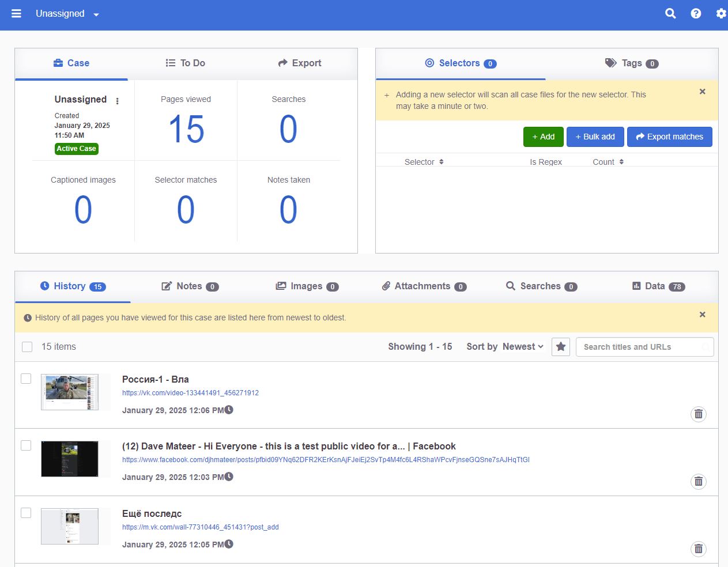Screen dimensions: 728x567
Task: Sort selectors by Count column
Action: click(x=608, y=162)
